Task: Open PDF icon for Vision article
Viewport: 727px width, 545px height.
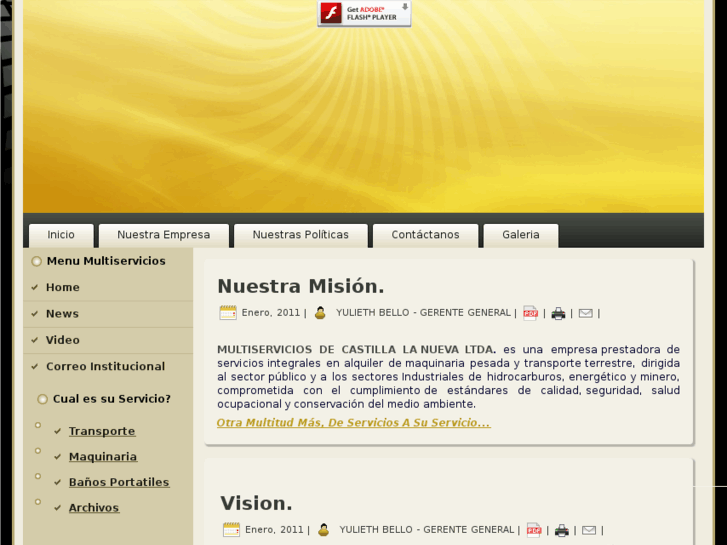Action: [x=534, y=530]
